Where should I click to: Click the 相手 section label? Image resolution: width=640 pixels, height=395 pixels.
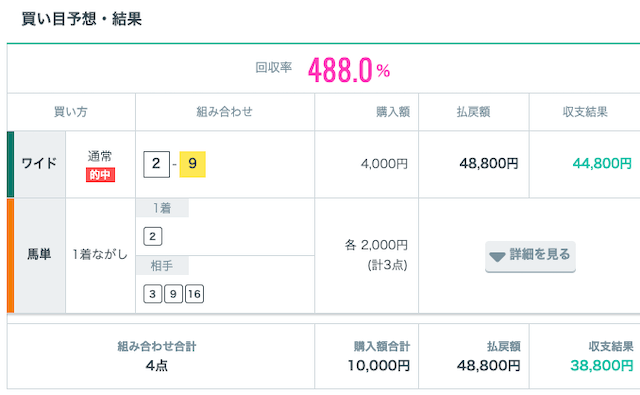coord(162,266)
